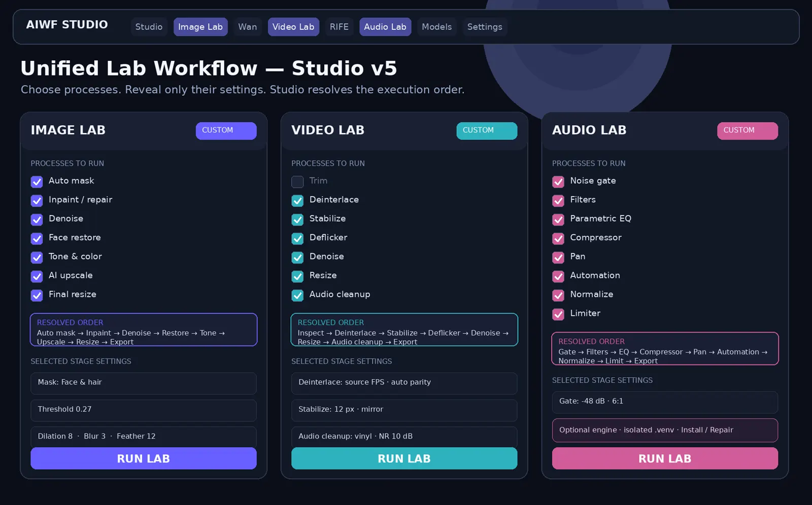The image size is (812, 505).
Task: Open the Models tab
Action: (x=437, y=27)
